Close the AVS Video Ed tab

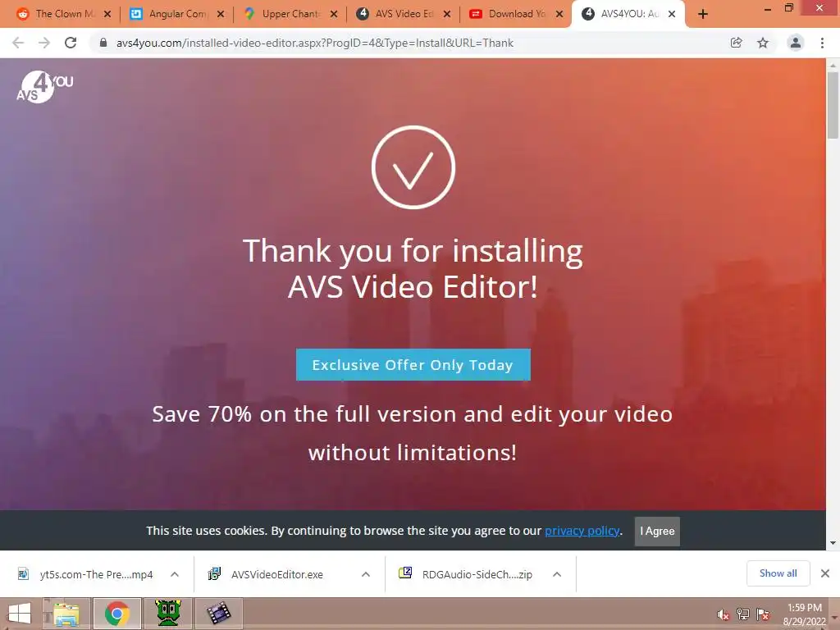(447, 15)
